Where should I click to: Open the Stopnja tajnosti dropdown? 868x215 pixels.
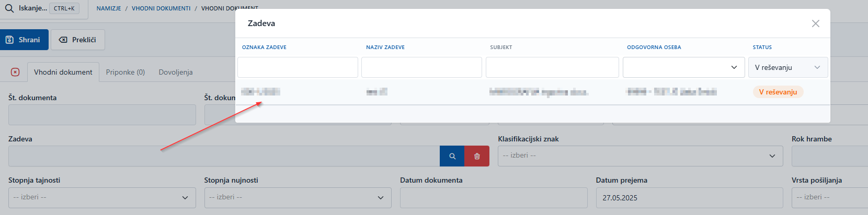click(102, 197)
